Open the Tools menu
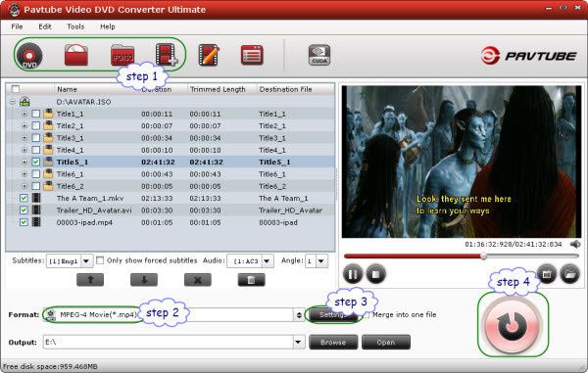The image size is (588, 373). click(x=75, y=26)
